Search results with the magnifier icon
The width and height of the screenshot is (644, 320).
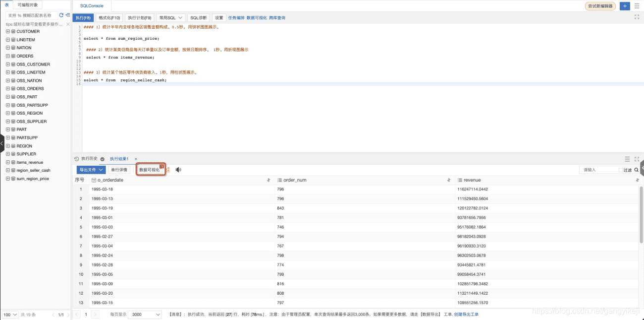[637, 170]
